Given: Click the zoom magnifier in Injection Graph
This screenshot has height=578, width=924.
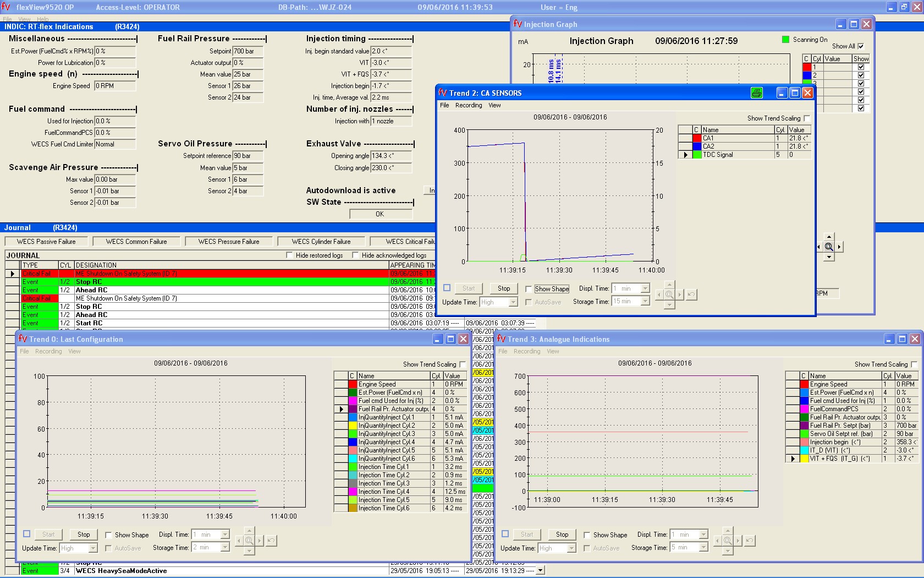Looking at the screenshot, I should pos(829,247).
